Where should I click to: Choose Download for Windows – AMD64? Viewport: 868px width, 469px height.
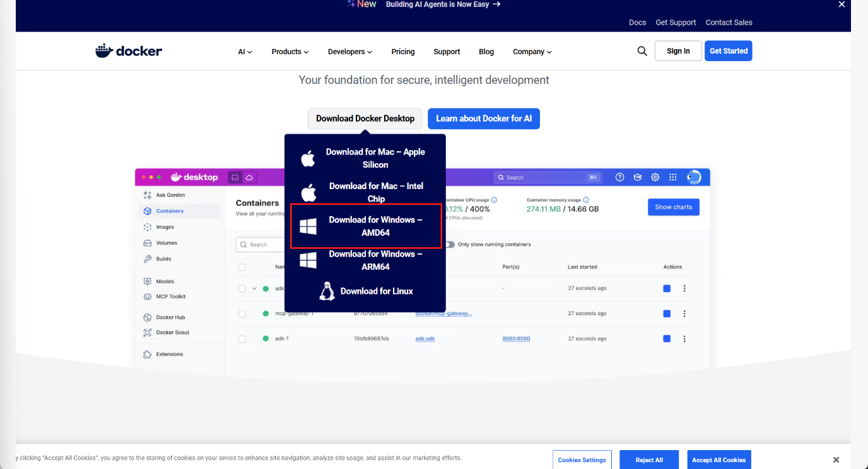[365, 226]
